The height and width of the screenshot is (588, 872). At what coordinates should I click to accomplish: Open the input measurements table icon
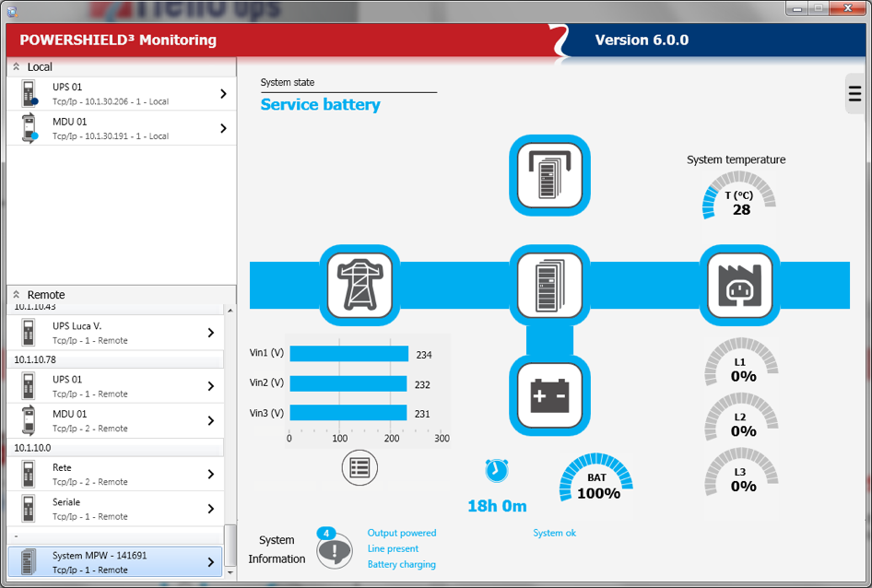(359, 468)
